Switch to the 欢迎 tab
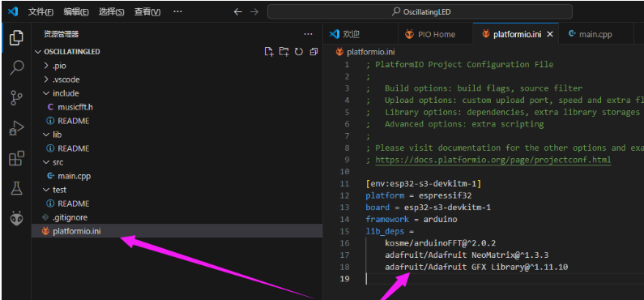Screen dimensions: 644x300 click(360, 35)
